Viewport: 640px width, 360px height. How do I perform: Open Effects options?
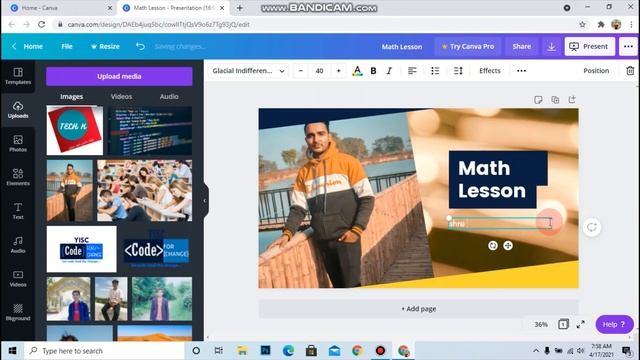[x=490, y=71]
